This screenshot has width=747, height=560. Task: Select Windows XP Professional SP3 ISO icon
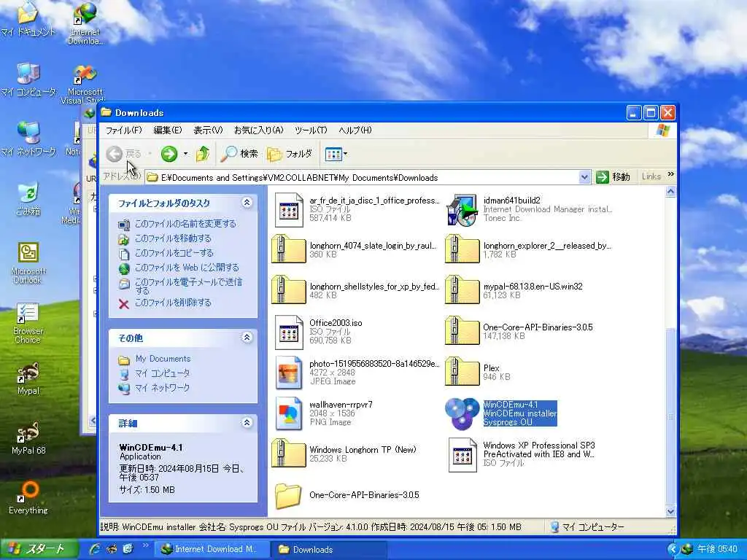click(462, 455)
